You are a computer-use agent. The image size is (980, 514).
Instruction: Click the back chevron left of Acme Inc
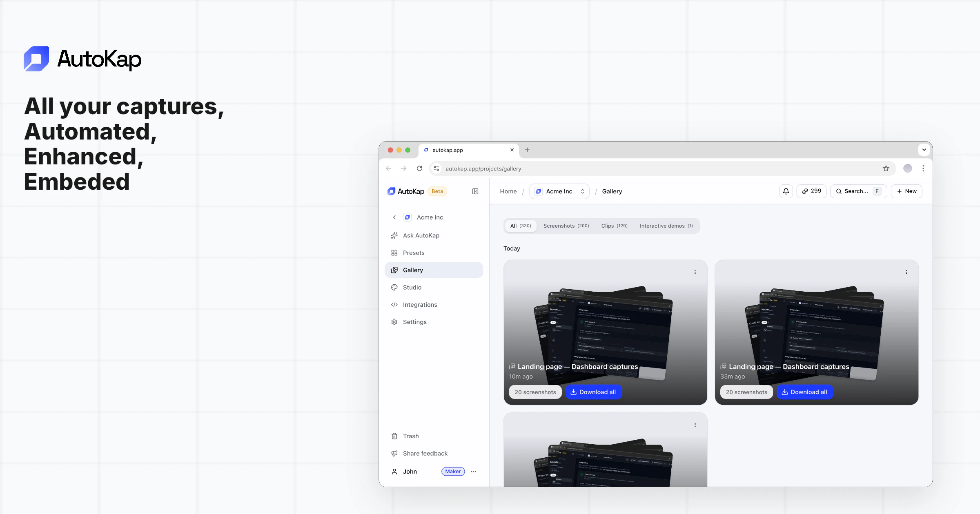394,217
